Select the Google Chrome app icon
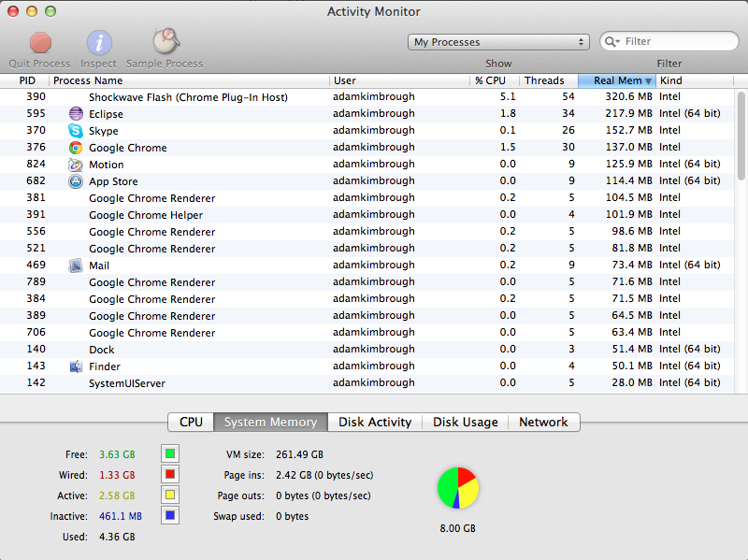 pyautogui.click(x=76, y=148)
